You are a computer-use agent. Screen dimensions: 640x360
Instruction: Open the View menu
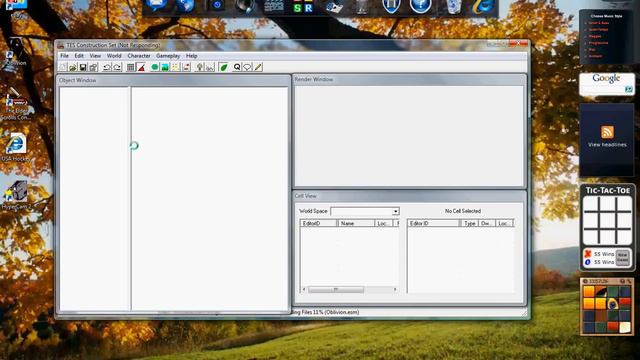(x=95, y=56)
